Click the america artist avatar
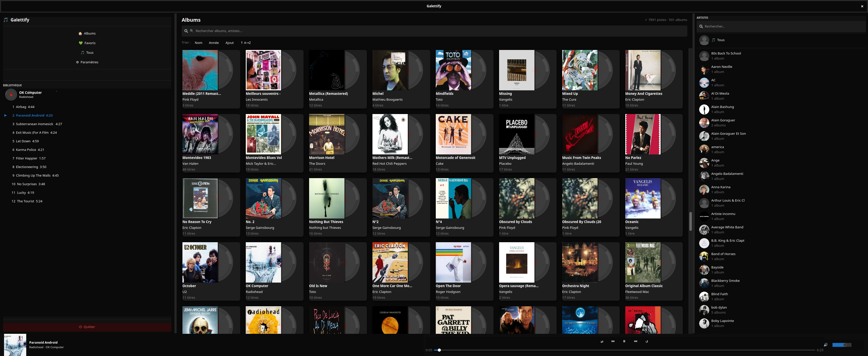 704,150
